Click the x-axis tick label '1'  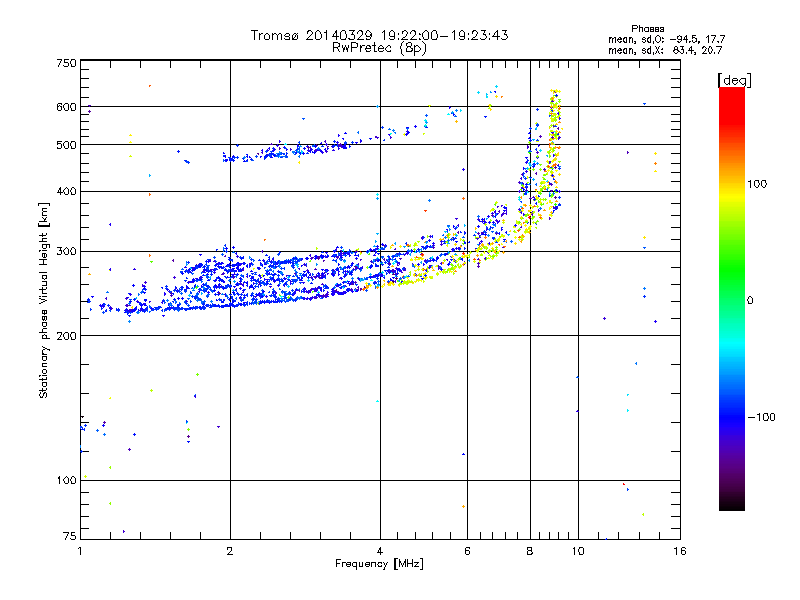(80, 551)
